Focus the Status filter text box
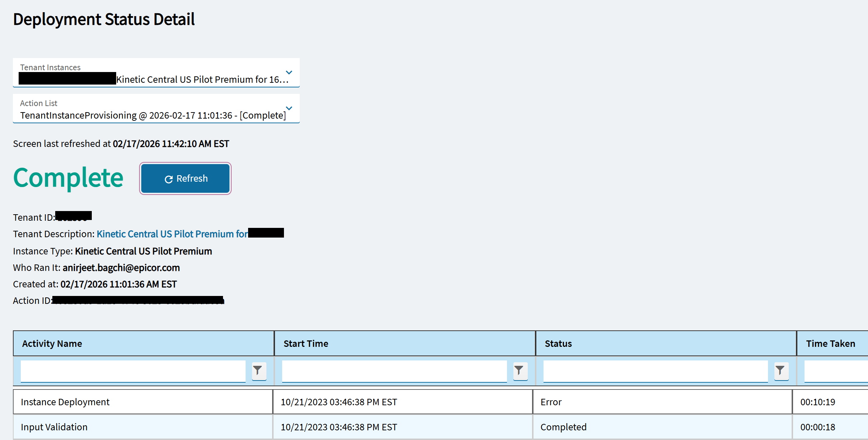This screenshot has height=440, width=868. click(x=655, y=371)
